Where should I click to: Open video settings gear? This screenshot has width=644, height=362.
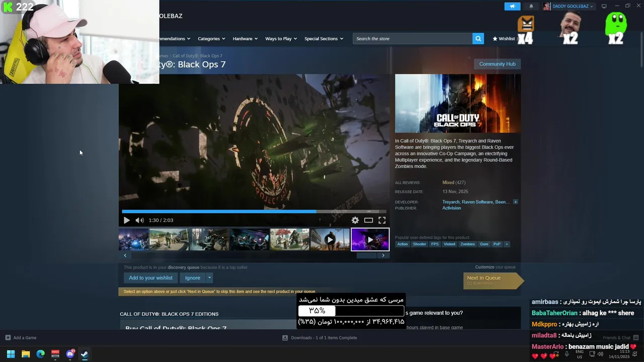(x=355, y=220)
